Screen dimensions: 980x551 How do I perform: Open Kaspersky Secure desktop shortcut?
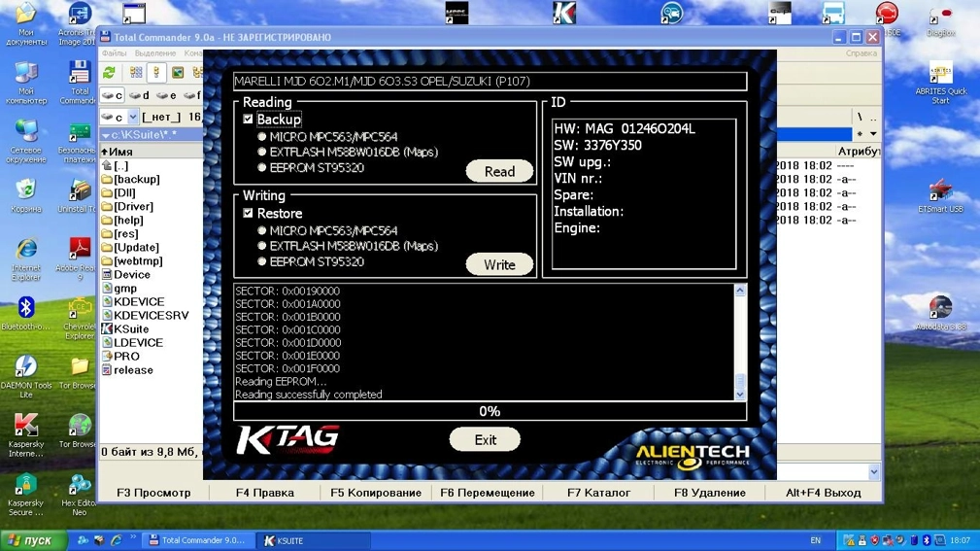tap(25, 495)
